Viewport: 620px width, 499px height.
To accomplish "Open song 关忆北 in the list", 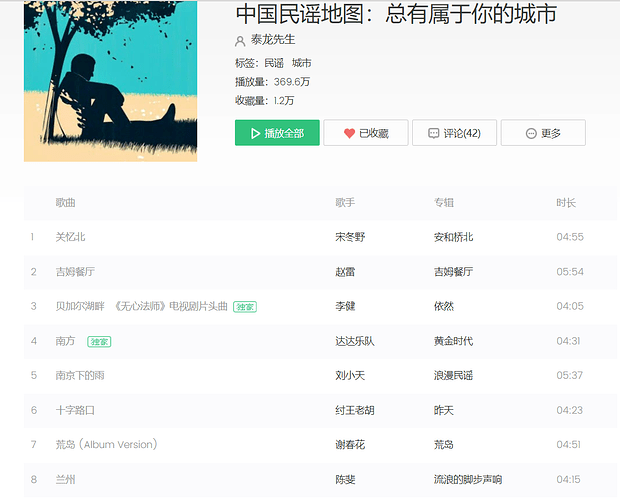I will coord(70,237).
